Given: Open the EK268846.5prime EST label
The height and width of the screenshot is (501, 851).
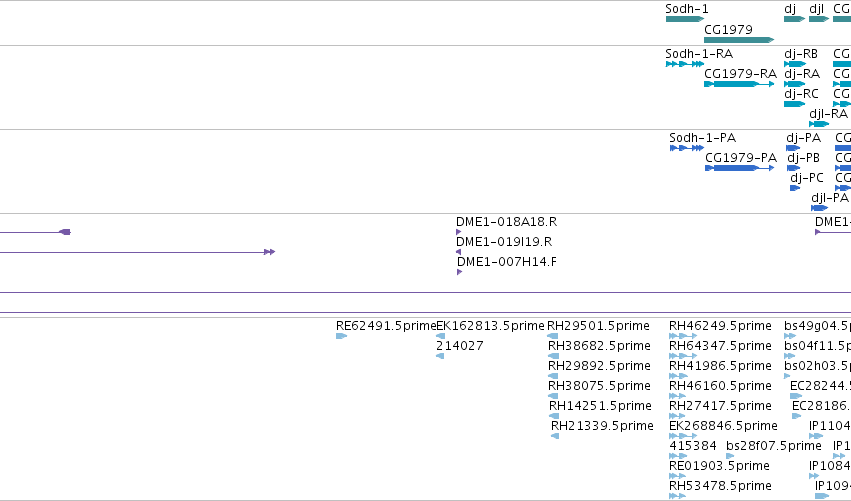Looking at the screenshot, I should click(x=723, y=427).
